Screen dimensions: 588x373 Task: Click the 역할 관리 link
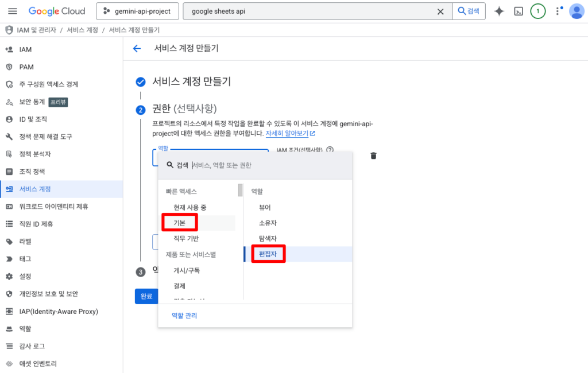(184, 315)
